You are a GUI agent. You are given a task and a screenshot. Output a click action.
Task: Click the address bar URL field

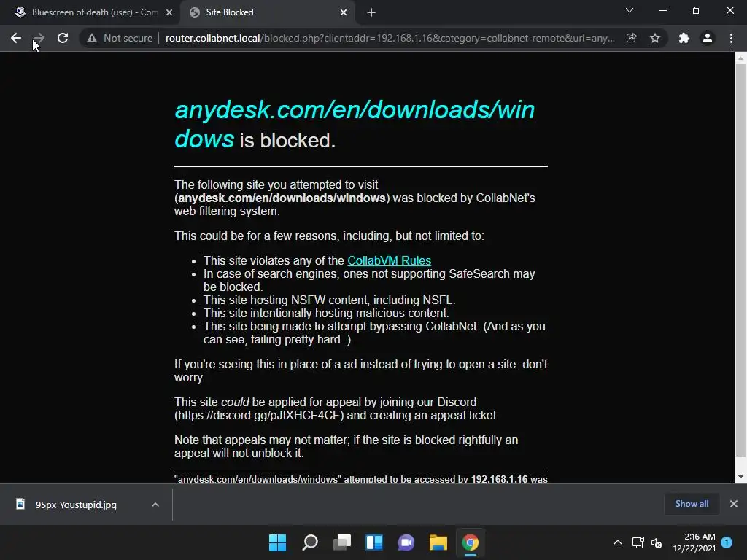click(390, 38)
